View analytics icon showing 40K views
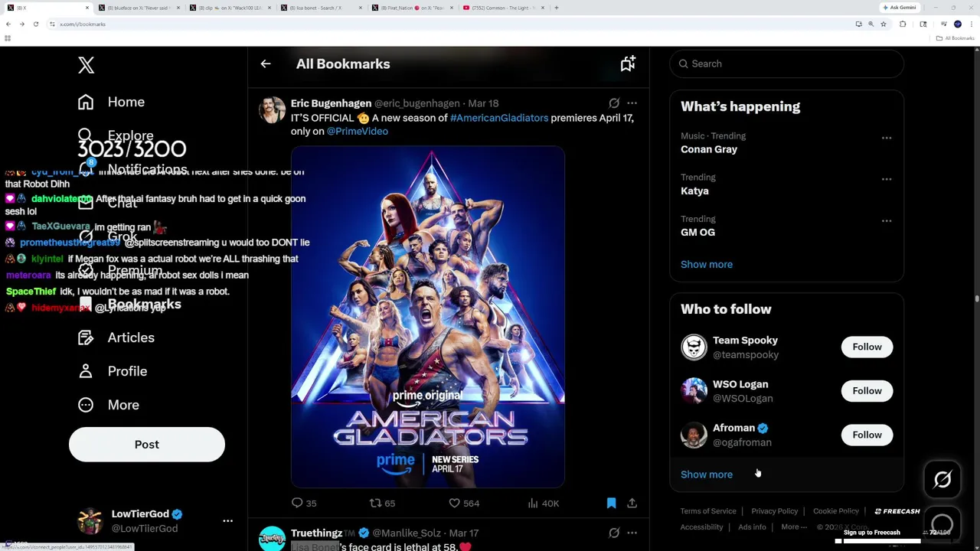The width and height of the screenshot is (980, 551). click(533, 503)
